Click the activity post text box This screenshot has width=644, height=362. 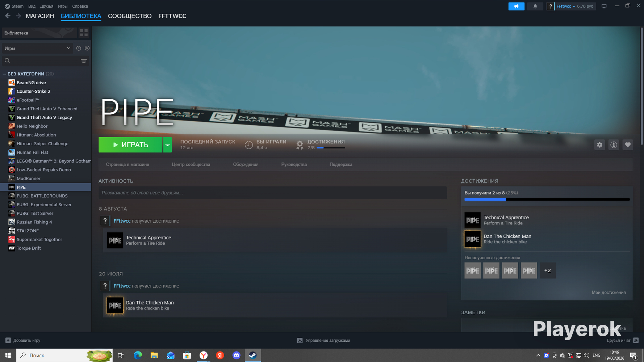click(x=273, y=193)
